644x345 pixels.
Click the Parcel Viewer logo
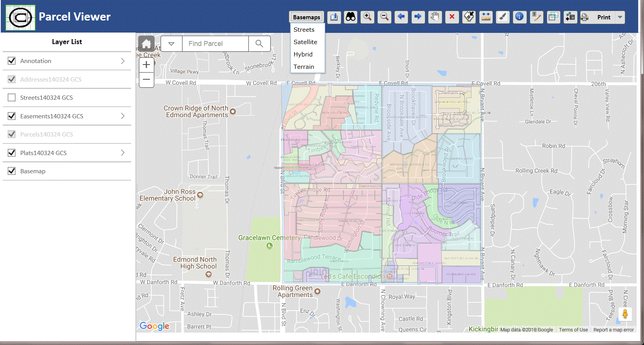(20, 17)
